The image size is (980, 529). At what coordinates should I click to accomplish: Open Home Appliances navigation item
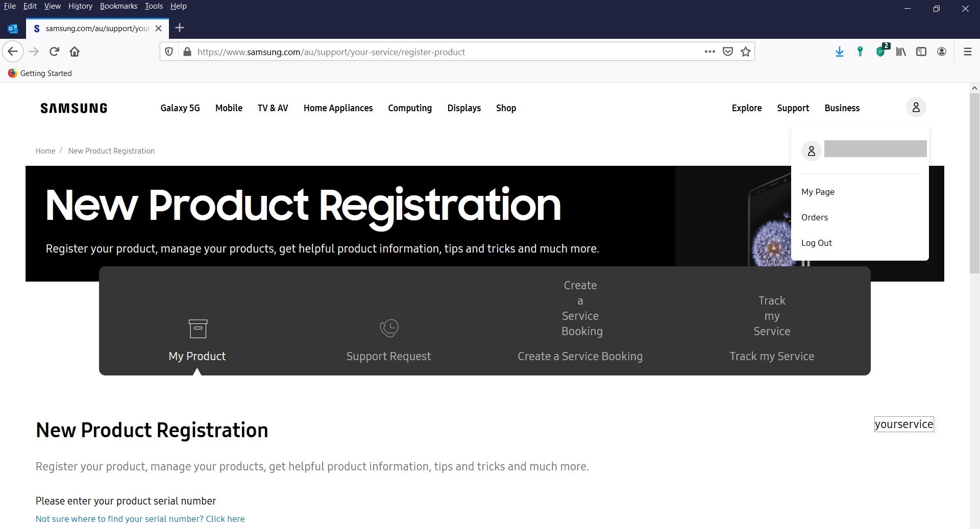pos(338,108)
